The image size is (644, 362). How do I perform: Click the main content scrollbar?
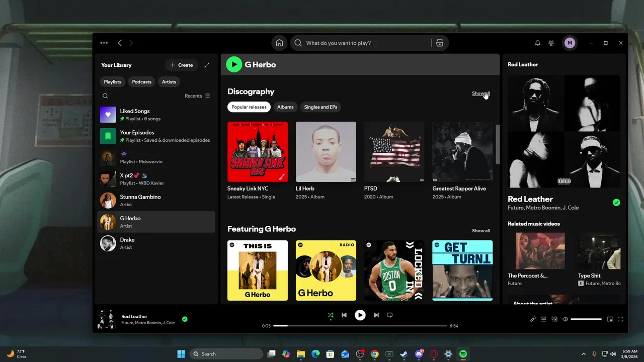click(x=498, y=145)
